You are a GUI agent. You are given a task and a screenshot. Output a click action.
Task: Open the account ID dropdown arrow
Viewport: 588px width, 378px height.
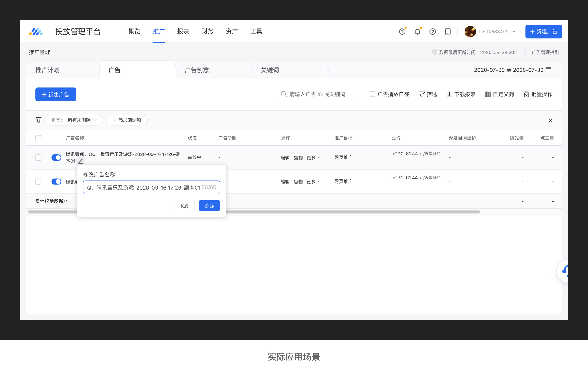click(x=514, y=32)
